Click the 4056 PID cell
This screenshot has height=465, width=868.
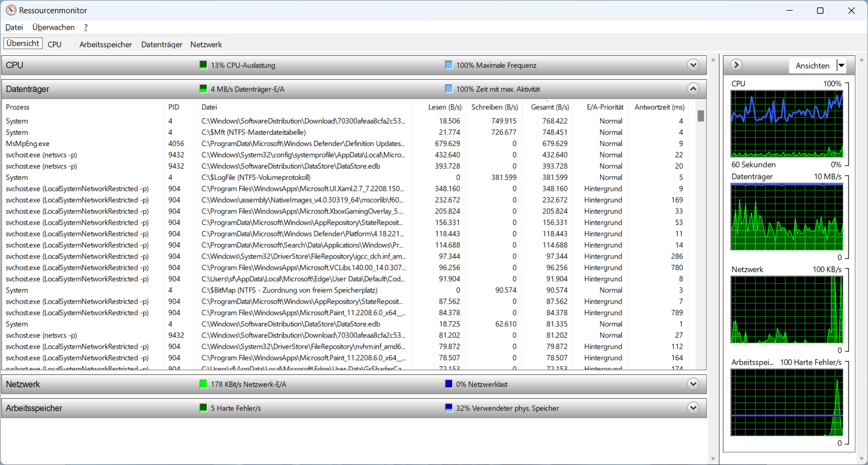(x=176, y=143)
